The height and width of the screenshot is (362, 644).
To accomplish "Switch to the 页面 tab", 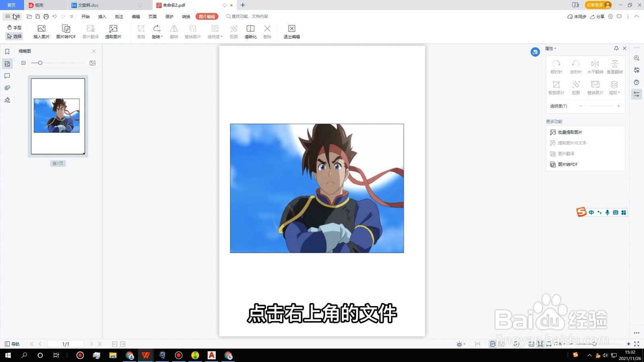I will (153, 16).
